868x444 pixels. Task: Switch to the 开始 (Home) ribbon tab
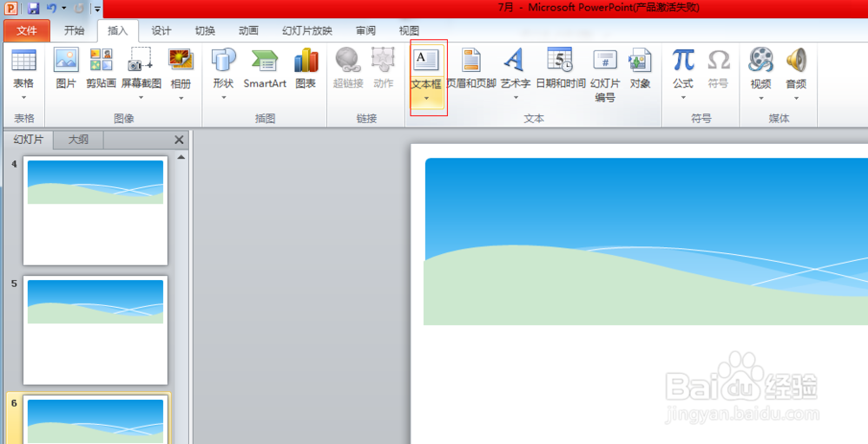click(74, 30)
